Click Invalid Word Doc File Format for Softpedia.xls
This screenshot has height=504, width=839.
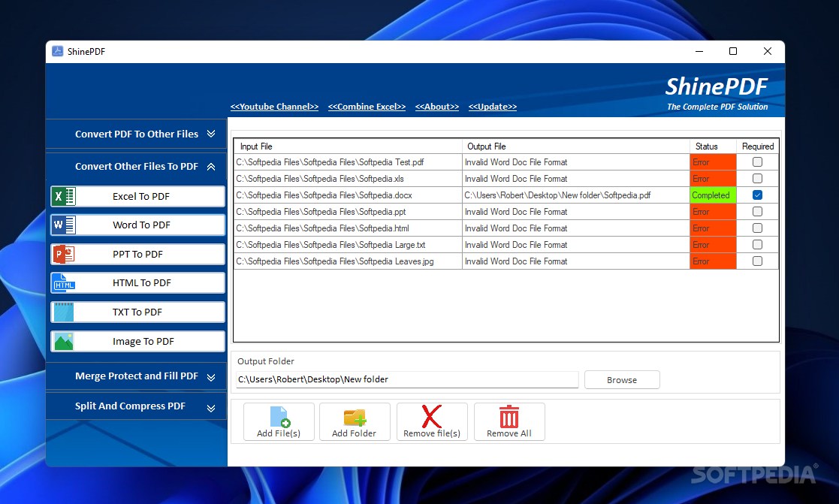[x=576, y=179]
